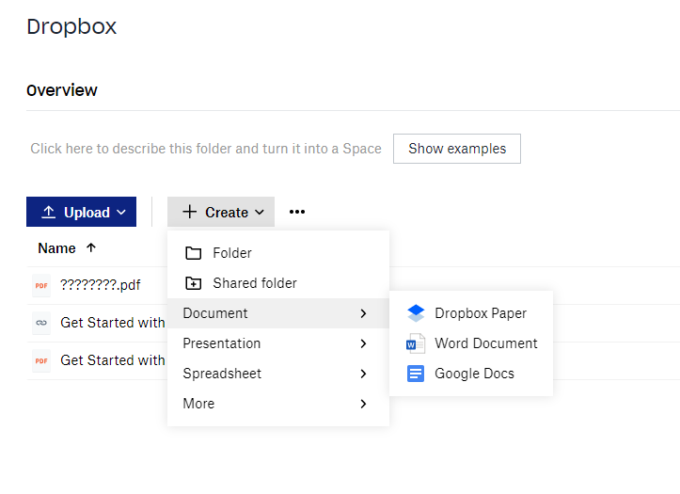Choose Folder from the Create menu
The height and width of the screenshot is (494, 680).
(x=278, y=253)
